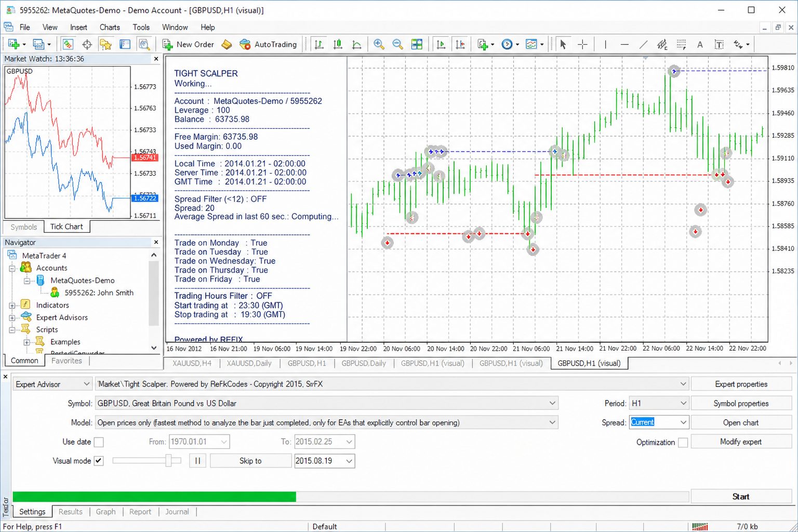
Task: Open the Periods clock icon
Action: (x=507, y=44)
